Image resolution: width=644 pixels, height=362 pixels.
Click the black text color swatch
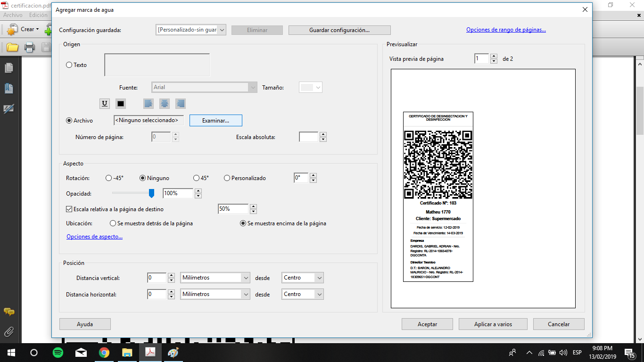click(x=121, y=103)
